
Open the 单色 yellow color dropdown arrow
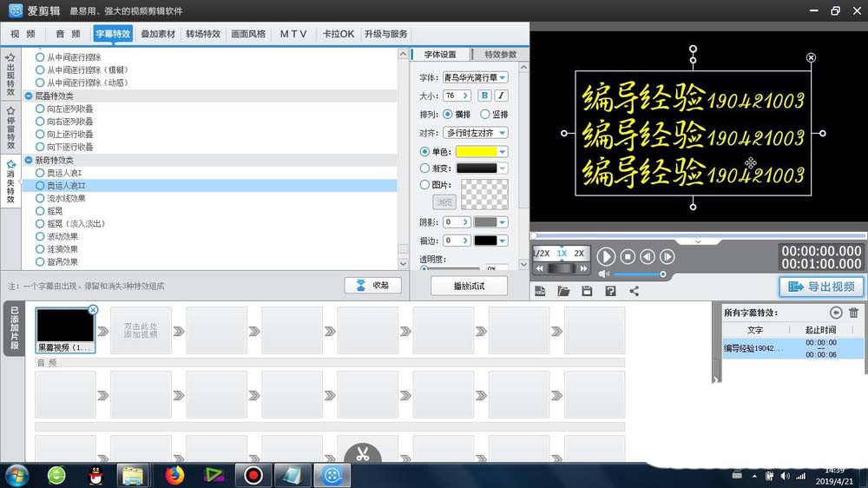(x=502, y=152)
